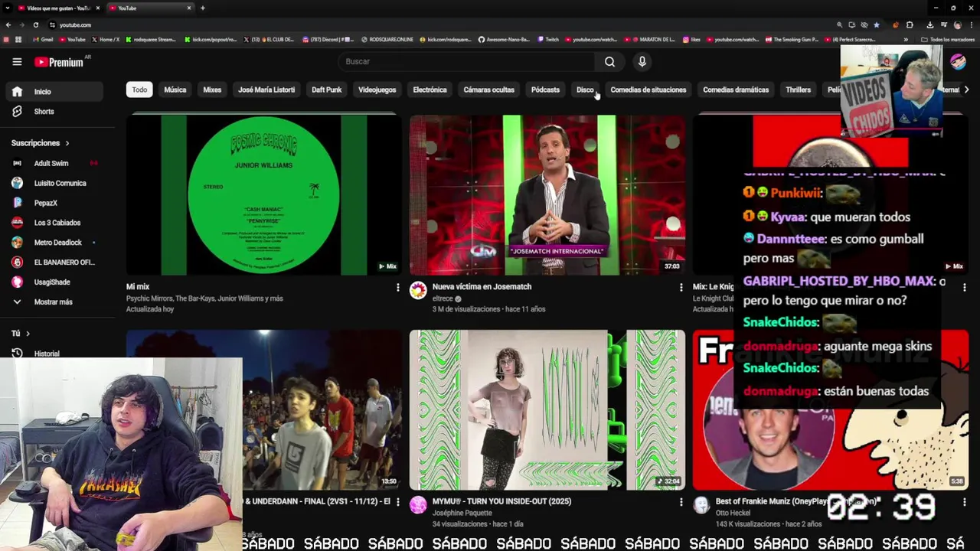The image size is (980, 551).
Task: Open the Mi mix title link
Action: click(x=138, y=287)
